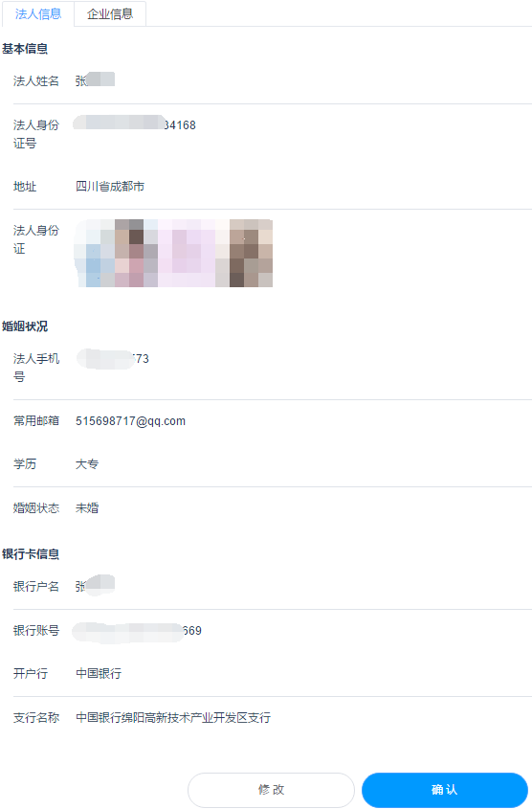
Task: Open the 企业信息 tab
Action: [110, 14]
